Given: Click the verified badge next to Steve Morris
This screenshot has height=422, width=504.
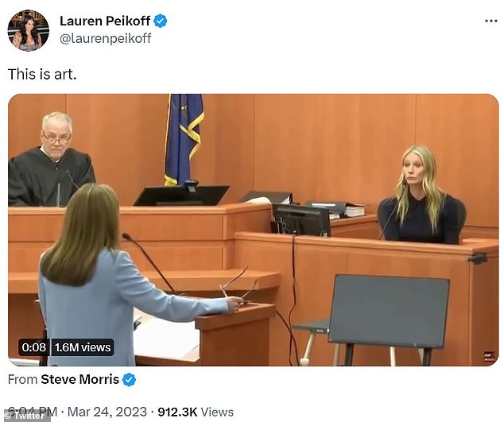Looking at the screenshot, I should (x=130, y=380).
